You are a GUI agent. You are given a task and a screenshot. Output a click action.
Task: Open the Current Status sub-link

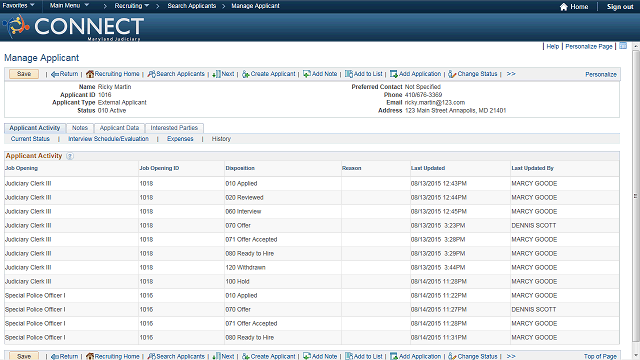[x=30, y=139]
